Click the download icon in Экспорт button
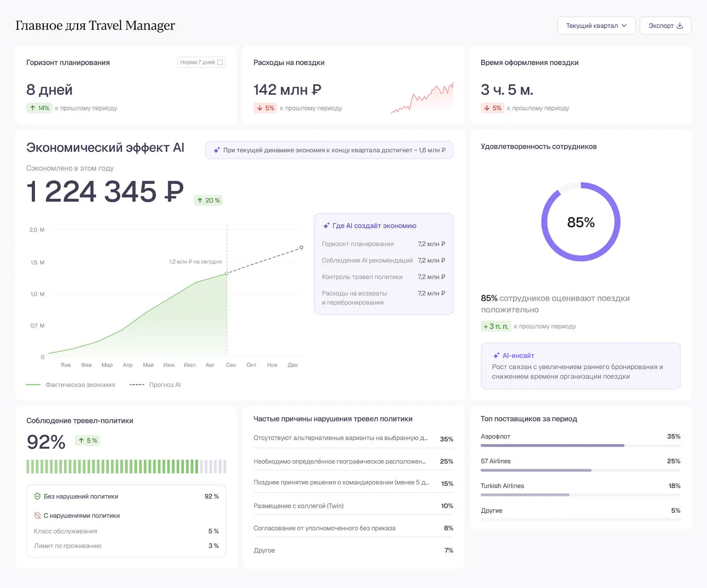 pyautogui.click(x=680, y=26)
